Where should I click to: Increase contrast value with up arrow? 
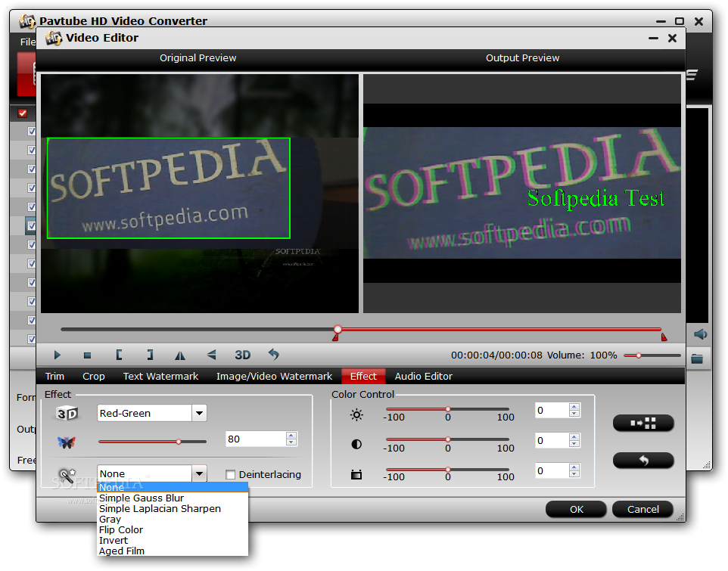(x=574, y=437)
